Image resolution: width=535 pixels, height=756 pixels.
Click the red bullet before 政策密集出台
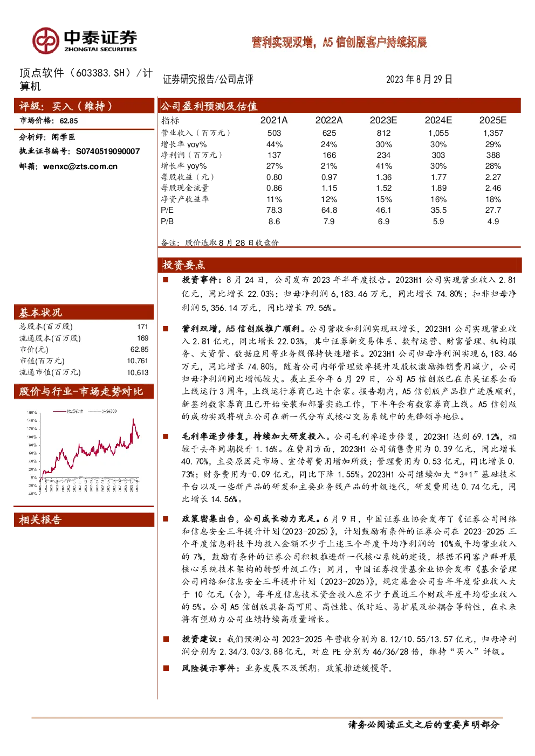[x=166, y=518]
